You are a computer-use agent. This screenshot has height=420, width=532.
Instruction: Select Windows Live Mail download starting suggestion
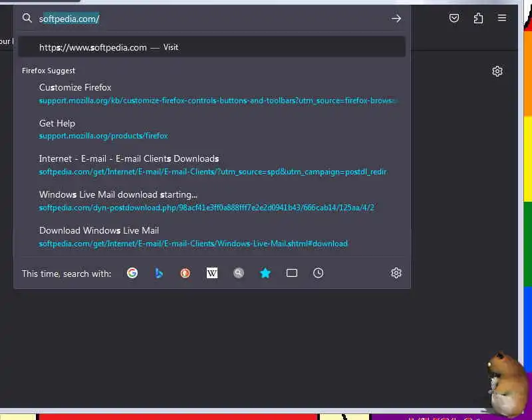[212, 201]
